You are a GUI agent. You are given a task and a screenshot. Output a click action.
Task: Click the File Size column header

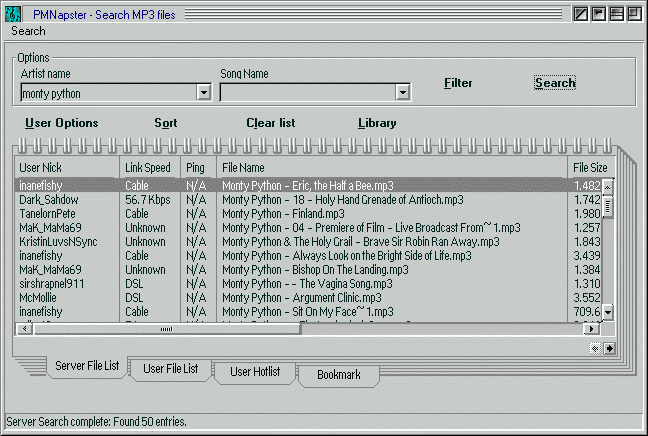[x=591, y=167]
